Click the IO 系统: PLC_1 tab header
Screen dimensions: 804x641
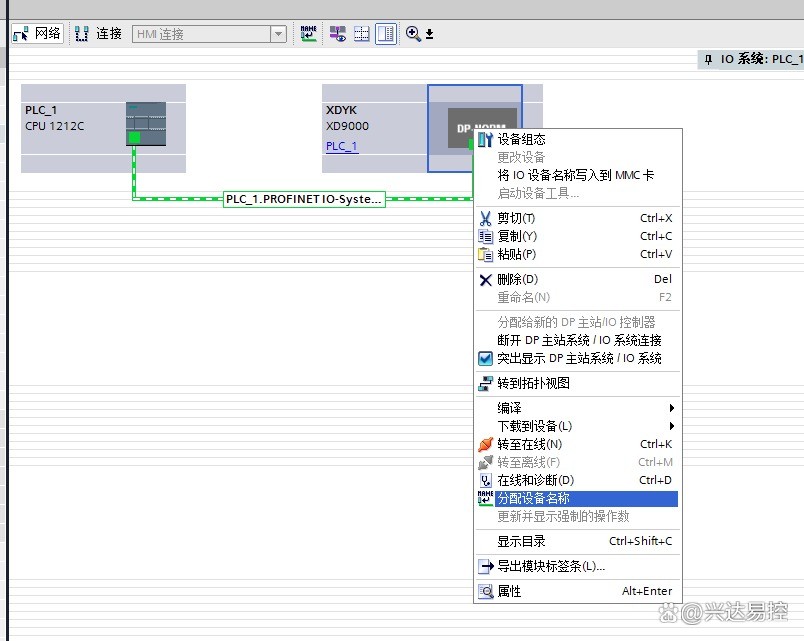[x=751, y=59]
